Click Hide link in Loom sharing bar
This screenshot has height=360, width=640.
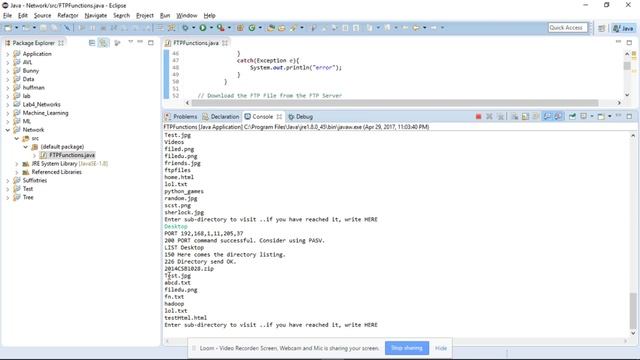click(441, 348)
